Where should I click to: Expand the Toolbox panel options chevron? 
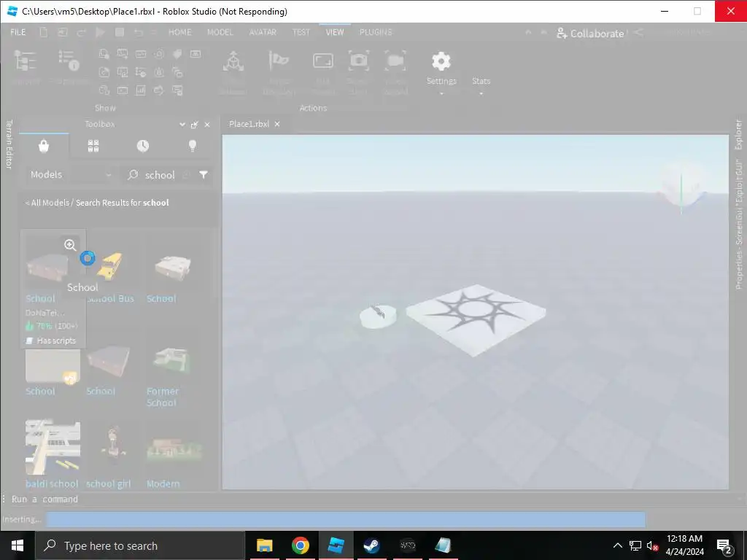pyautogui.click(x=182, y=124)
